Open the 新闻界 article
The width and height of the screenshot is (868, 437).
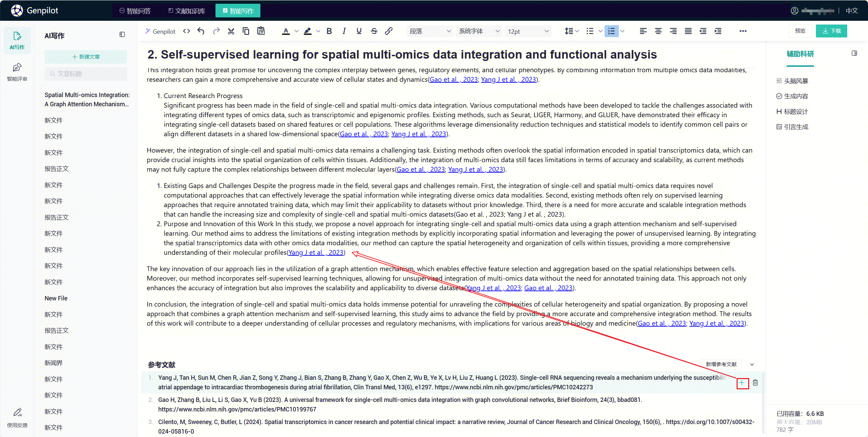[x=53, y=363]
